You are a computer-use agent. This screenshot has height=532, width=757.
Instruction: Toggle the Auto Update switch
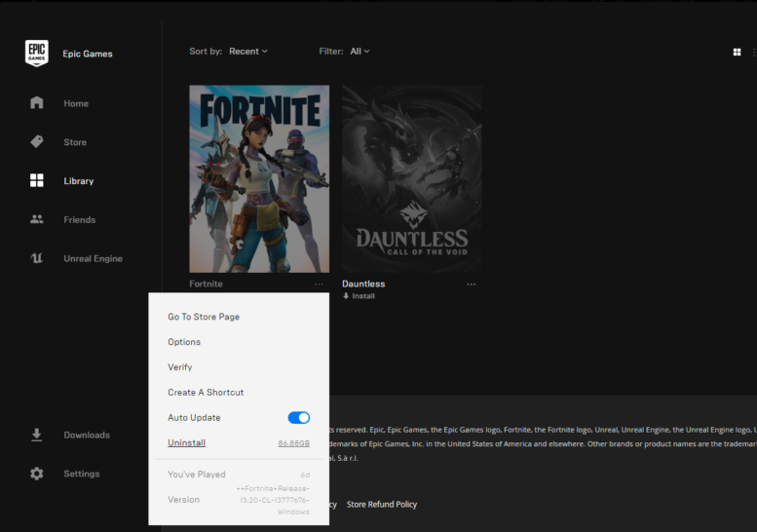(299, 418)
